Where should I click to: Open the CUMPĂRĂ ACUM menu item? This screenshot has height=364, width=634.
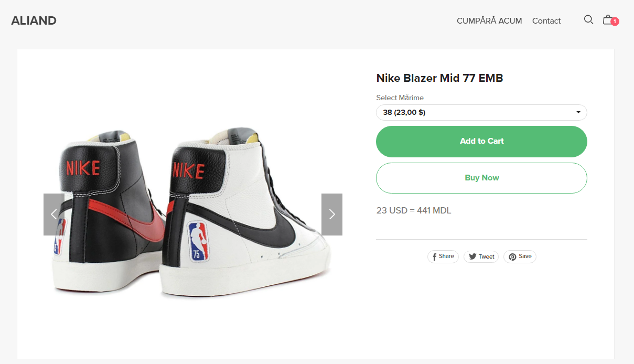pos(489,21)
